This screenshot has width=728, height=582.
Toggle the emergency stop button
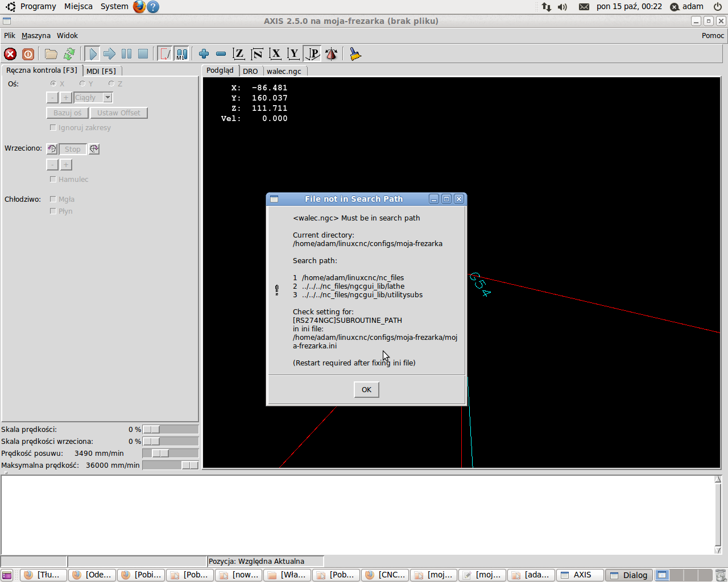point(10,54)
